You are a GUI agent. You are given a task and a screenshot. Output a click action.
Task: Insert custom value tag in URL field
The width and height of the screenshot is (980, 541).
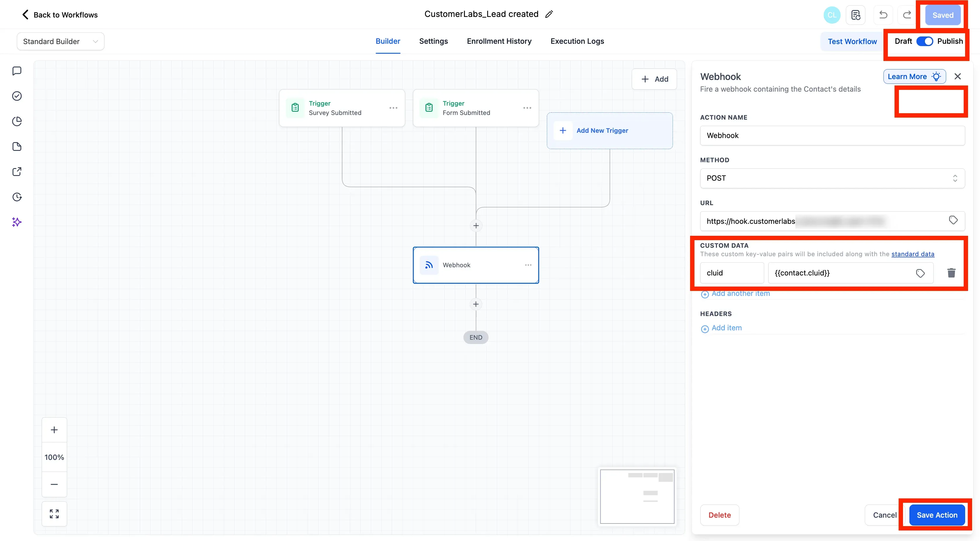point(953,220)
